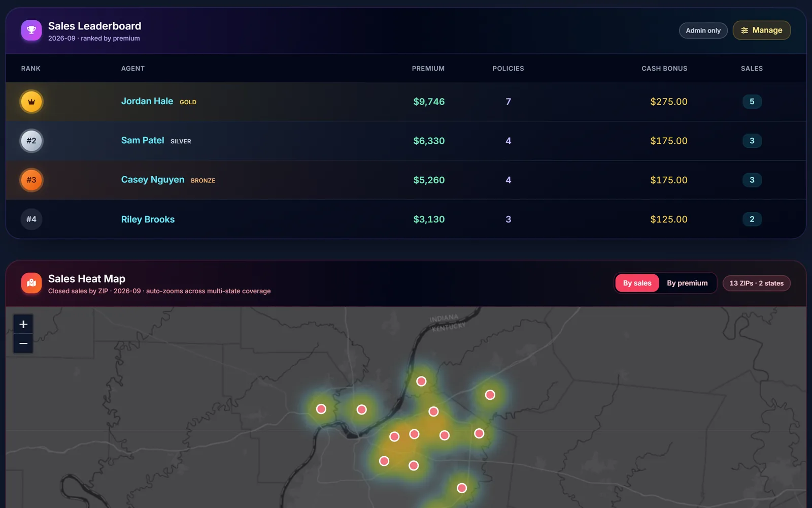This screenshot has height=508, width=812.
Task: Click the silver #2 rank badge
Action: [x=31, y=141]
